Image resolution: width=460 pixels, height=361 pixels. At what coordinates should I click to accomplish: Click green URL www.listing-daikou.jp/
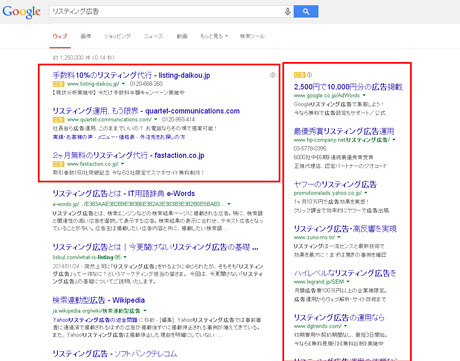(93, 84)
